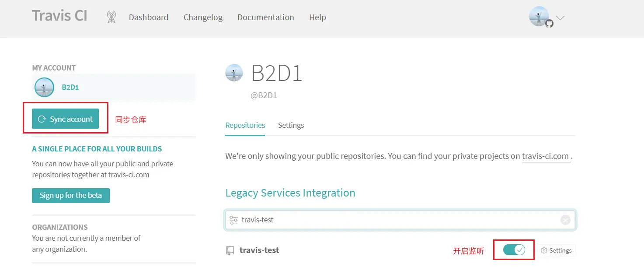
Task: Click Sign up for the beta
Action: [71, 196]
